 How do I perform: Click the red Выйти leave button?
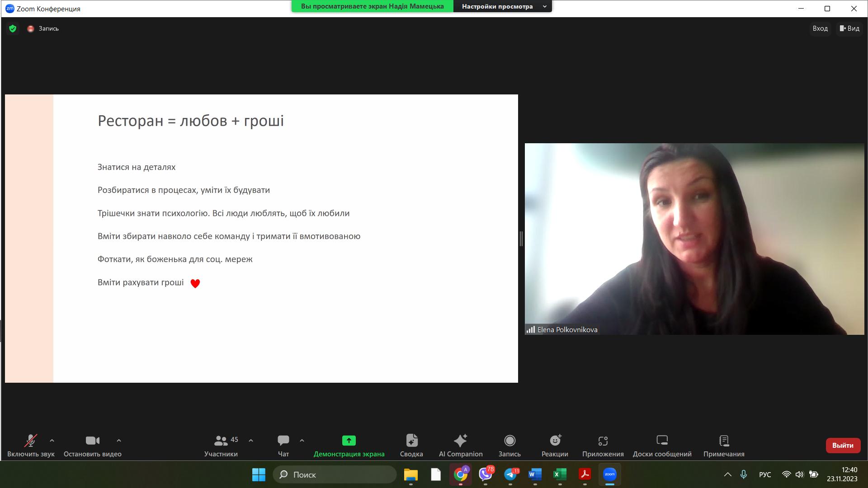(843, 445)
